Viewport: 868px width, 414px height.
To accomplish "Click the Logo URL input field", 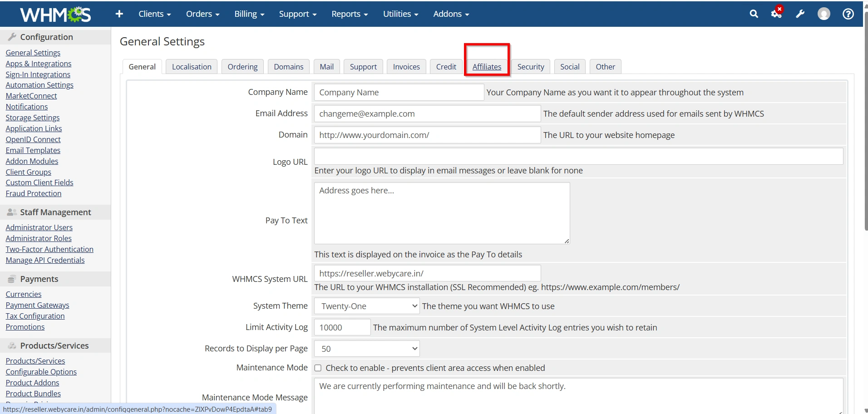I will pos(579,156).
